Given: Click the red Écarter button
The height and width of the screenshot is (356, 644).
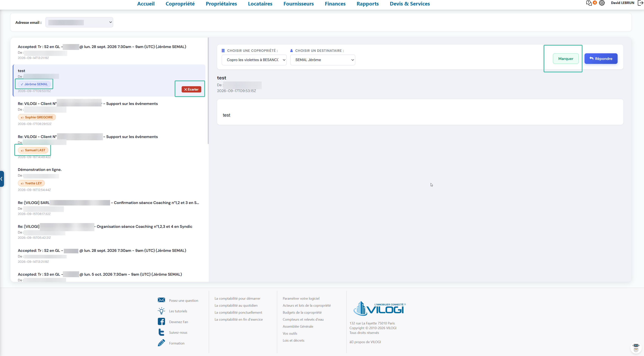Looking at the screenshot, I should coord(191,89).
